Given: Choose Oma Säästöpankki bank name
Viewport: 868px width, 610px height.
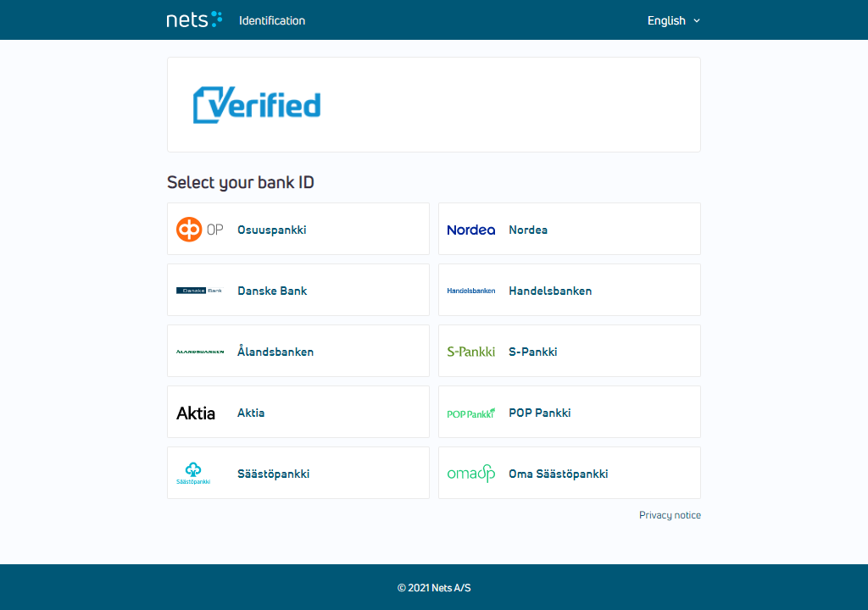Looking at the screenshot, I should tap(558, 474).
